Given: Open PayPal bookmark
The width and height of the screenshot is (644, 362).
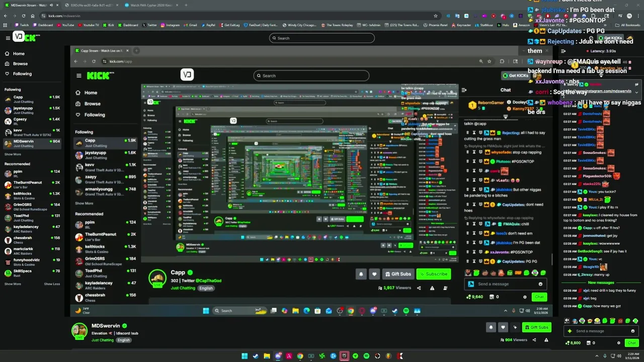Looking at the screenshot, I should click(x=208, y=25).
